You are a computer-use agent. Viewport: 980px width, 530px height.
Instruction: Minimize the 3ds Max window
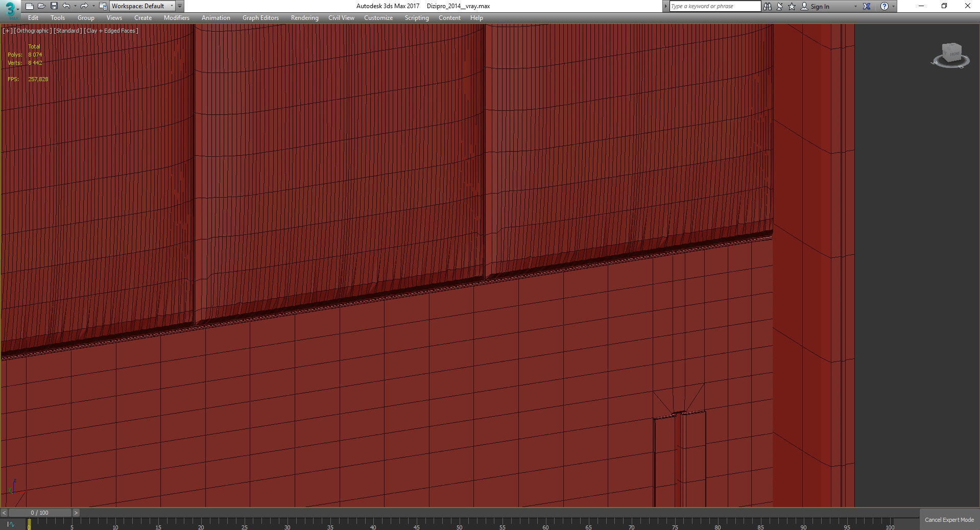click(x=921, y=6)
